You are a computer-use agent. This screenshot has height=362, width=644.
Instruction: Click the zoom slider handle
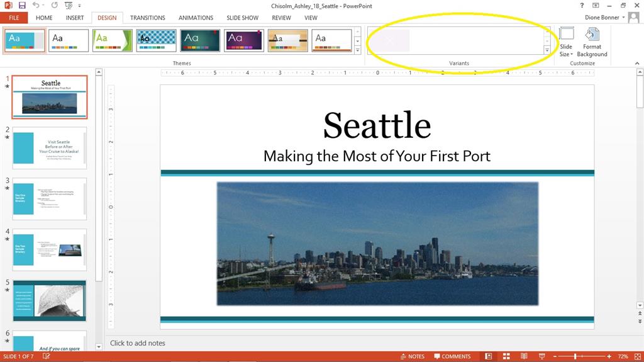pyautogui.click(x=575, y=356)
